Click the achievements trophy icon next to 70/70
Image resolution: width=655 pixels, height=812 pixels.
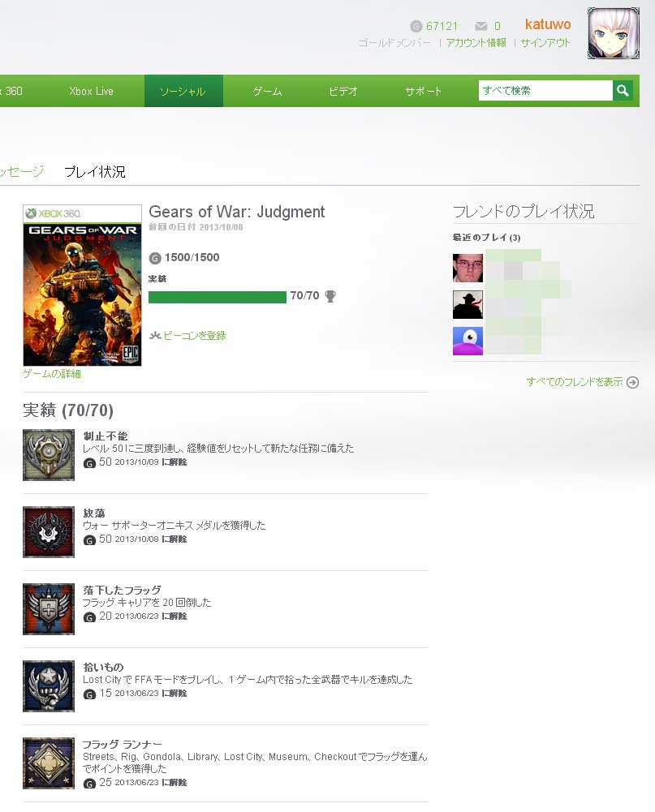330,296
